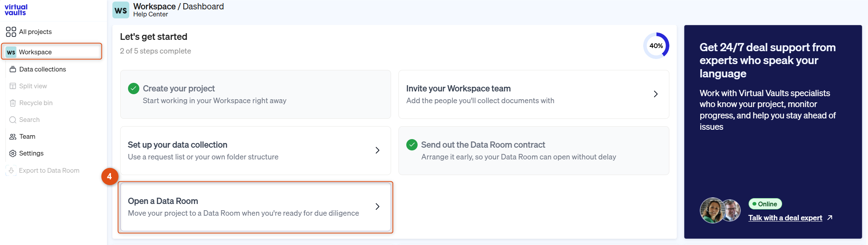Image resolution: width=868 pixels, height=245 pixels.
Task: Click Talk with a deal expert link
Action: pos(785,218)
